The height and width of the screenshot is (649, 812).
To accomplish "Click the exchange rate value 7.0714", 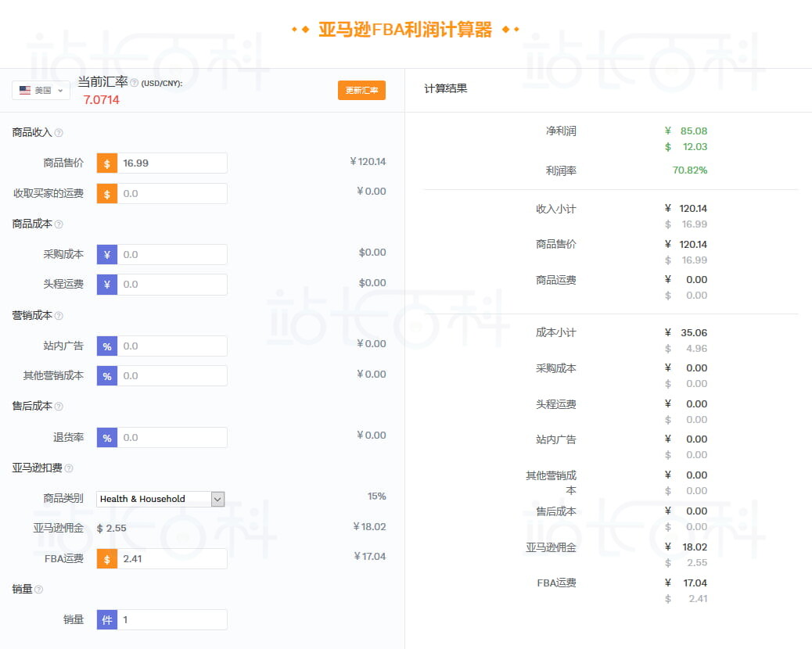I will tap(102, 100).
